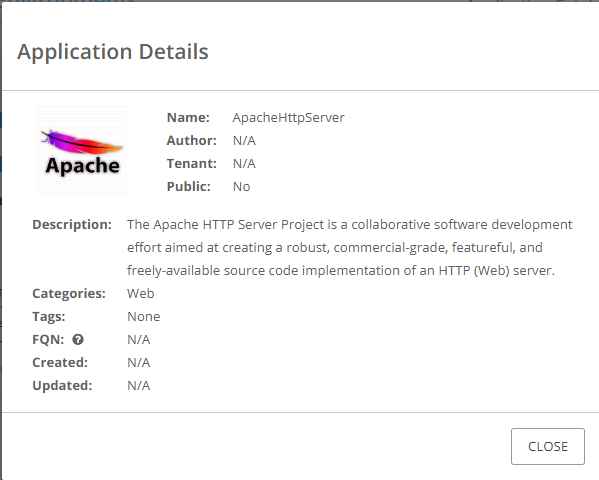Viewport: 599px width, 480px height.
Task: Click the FQN label text
Action: click(48, 339)
